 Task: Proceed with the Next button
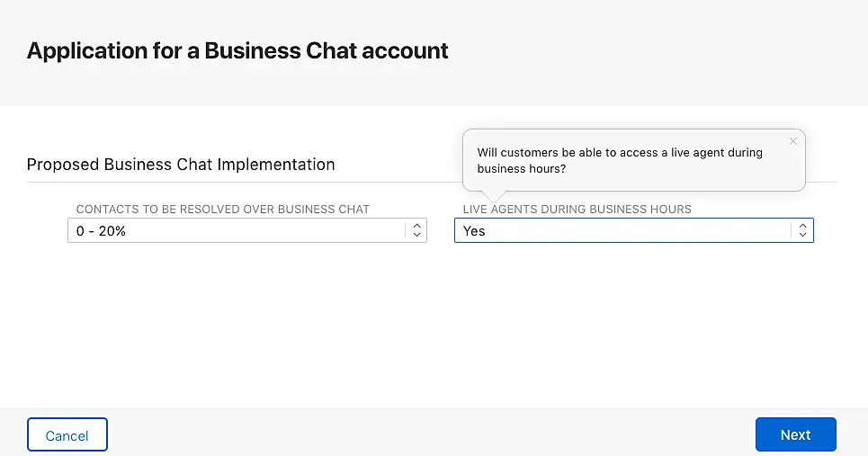pyautogui.click(x=795, y=434)
